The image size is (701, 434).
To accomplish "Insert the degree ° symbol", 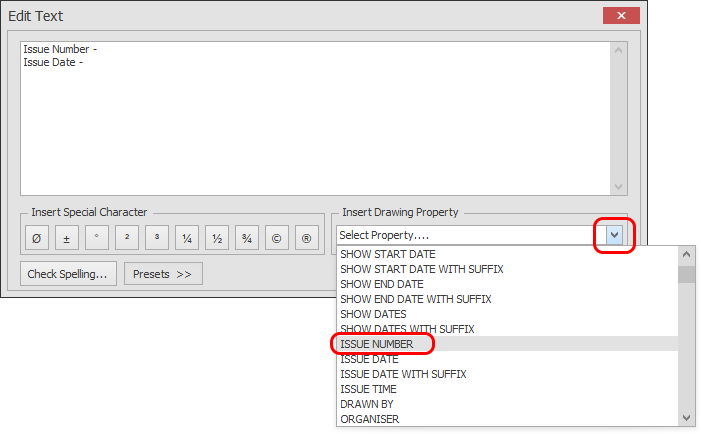I will [97, 238].
